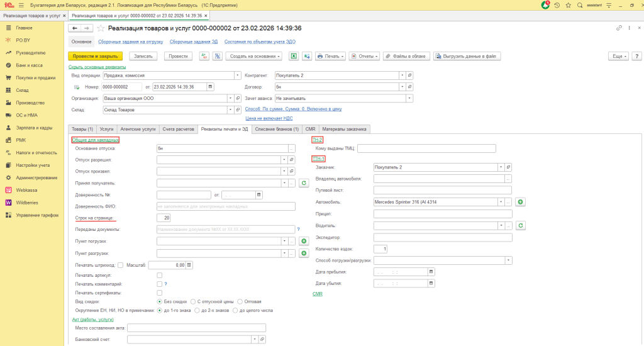644x346 pixels.
Task: Open the Товары (1) tab
Action: [82, 129]
